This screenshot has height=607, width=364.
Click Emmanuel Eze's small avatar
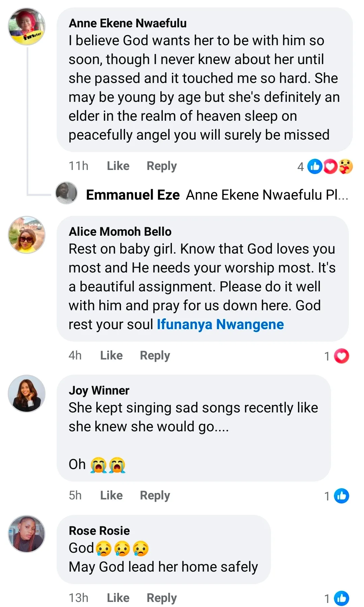coord(66,193)
